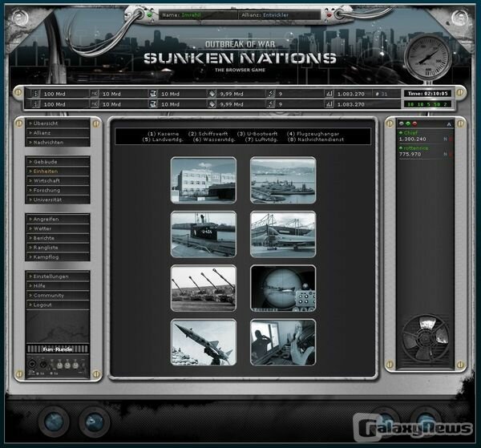The image size is (481, 448).
Task: Toggle the green status dot filter in player panel
Action: pyautogui.click(x=408, y=123)
